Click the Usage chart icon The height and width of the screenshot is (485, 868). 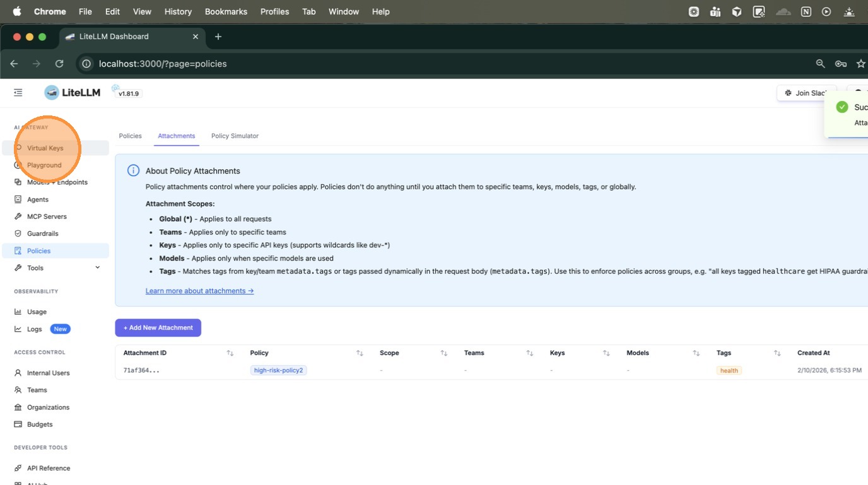tap(18, 312)
